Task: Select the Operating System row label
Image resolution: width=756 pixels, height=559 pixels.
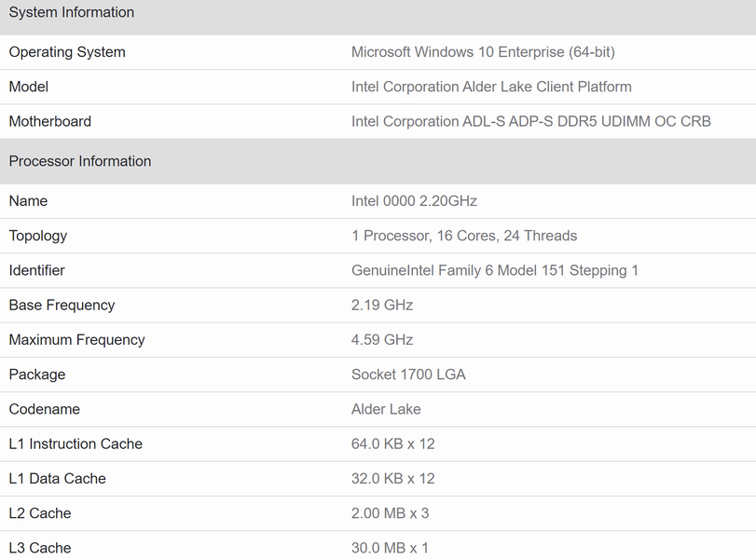Action: pyautogui.click(x=67, y=52)
